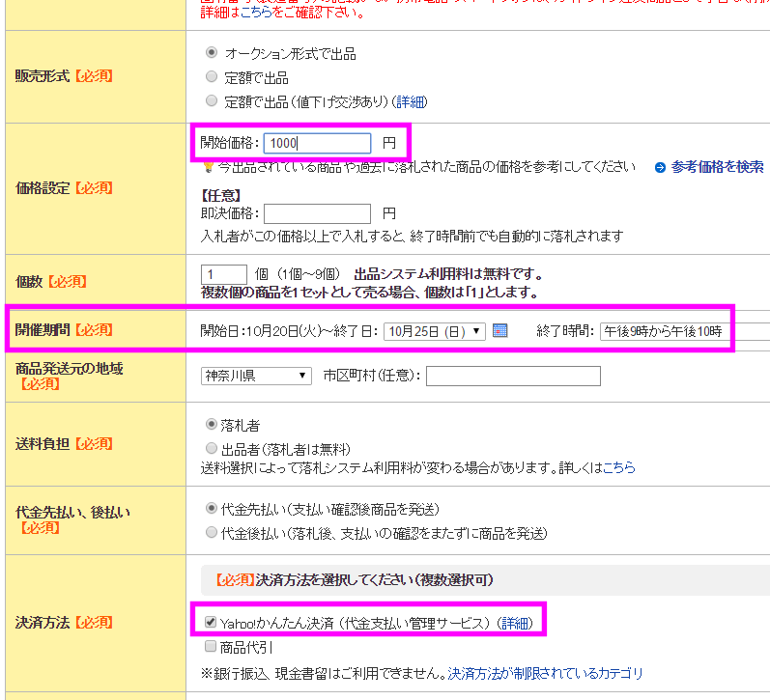The image size is (770, 700).
Task: Enable the 商品代引 checkbox
Action: pos(212,648)
